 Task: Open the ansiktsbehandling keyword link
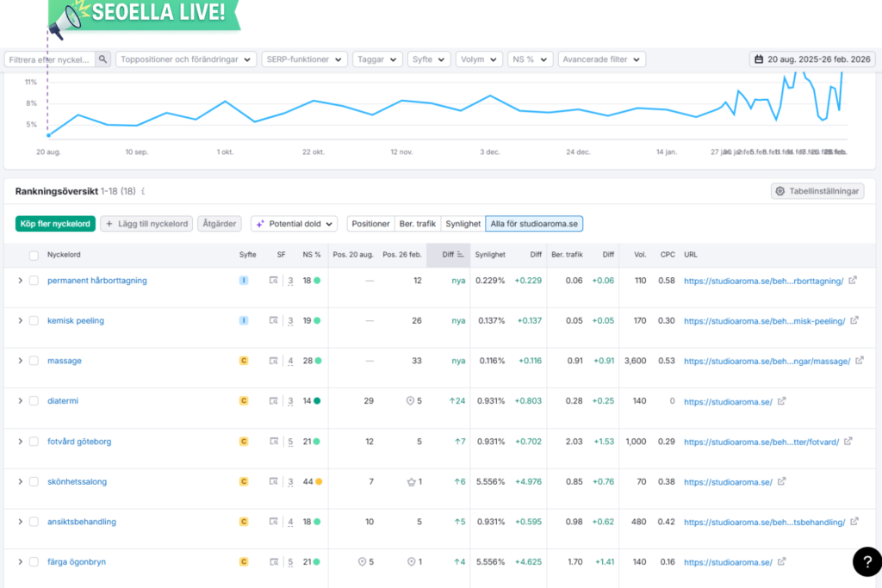pyautogui.click(x=82, y=522)
